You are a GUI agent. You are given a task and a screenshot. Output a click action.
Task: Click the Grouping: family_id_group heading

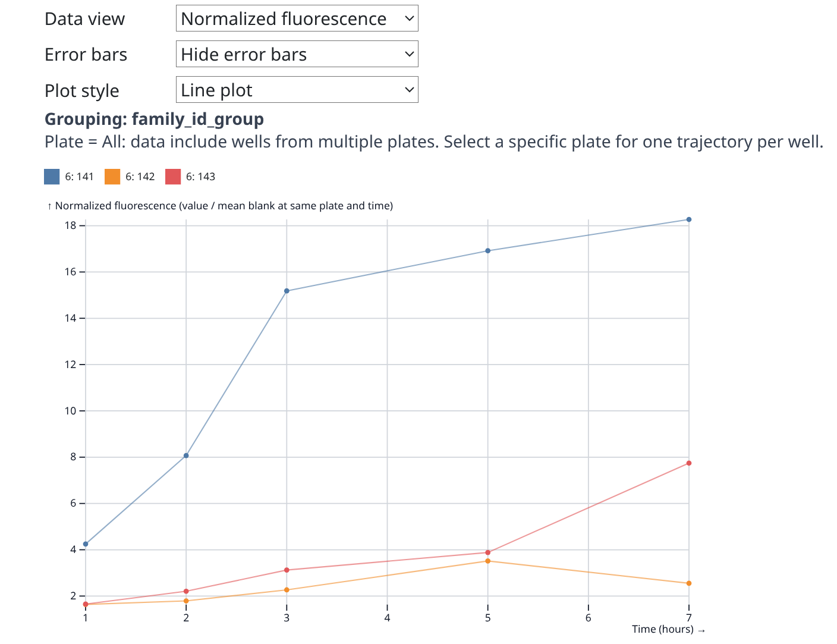click(x=154, y=119)
